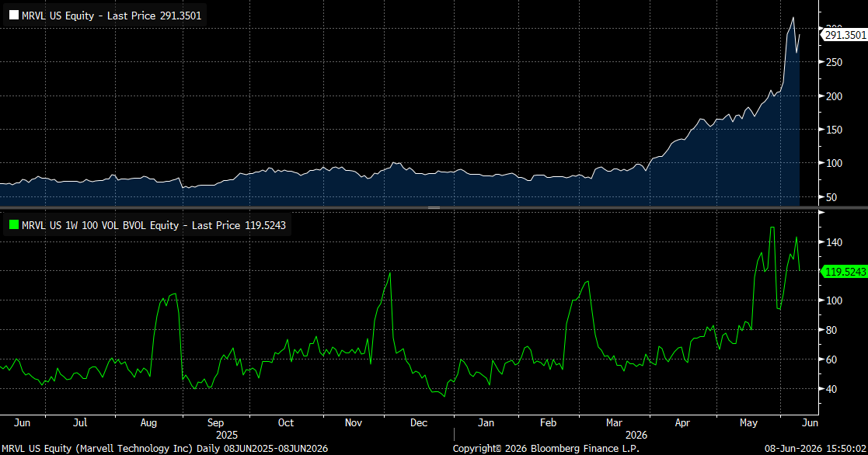Click the Jan month label on time axis
The image size is (868, 455).
486,422
